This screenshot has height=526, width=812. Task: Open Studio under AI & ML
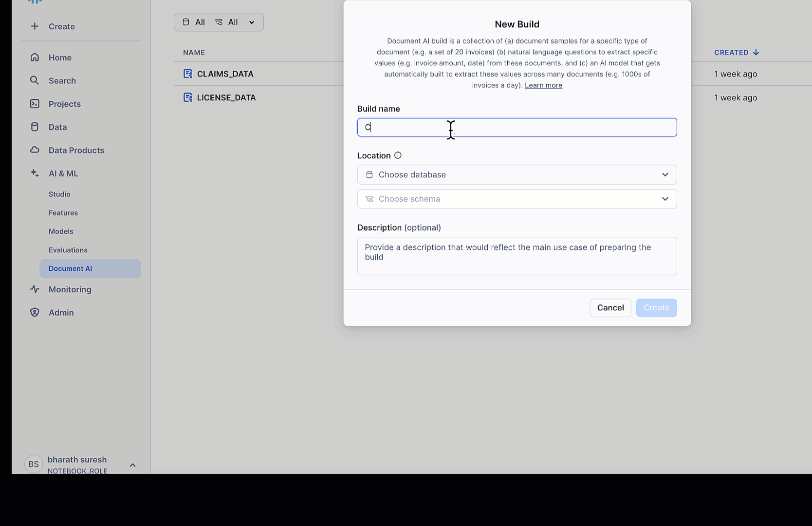pyautogui.click(x=59, y=194)
